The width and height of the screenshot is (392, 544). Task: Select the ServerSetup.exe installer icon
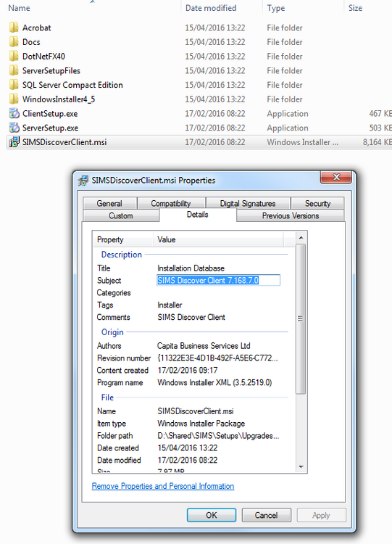coord(14,128)
